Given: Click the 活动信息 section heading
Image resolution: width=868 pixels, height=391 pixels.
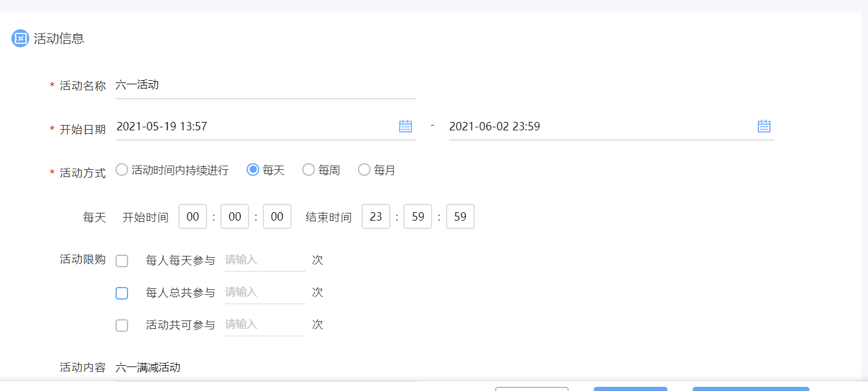Looking at the screenshot, I should point(59,38).
